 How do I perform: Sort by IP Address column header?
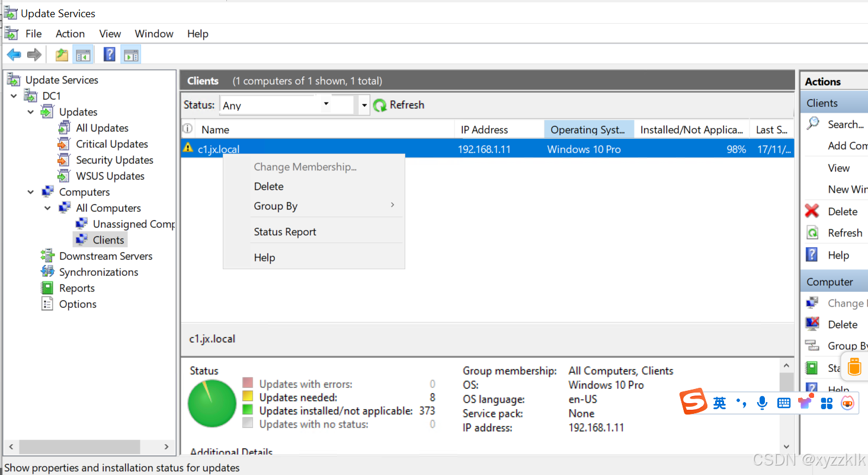pyautogui.click(x=499, y=129)
